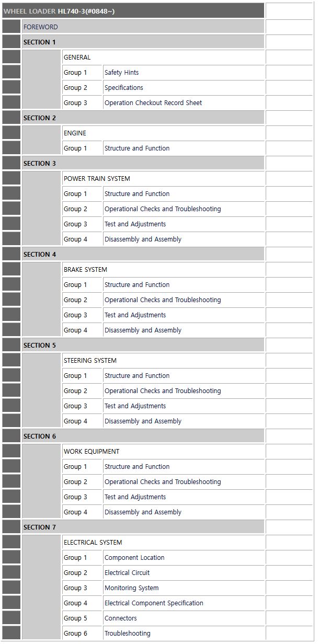Viewport: 319px width, 644px height.
Task: Open Engine Structure and Function
Action: 137,148
